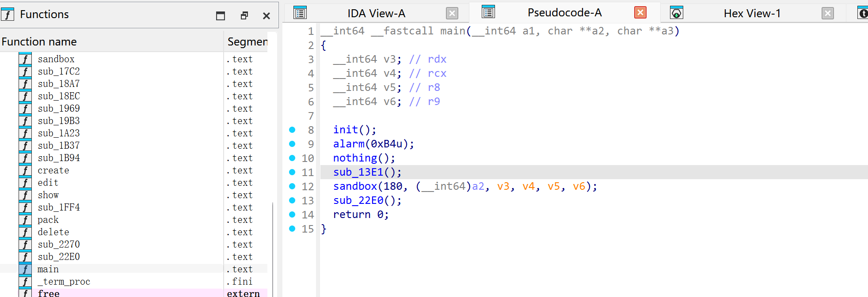Click the function icon beside sub_22E0
This screenshot has width=868, height=297.
25,257
